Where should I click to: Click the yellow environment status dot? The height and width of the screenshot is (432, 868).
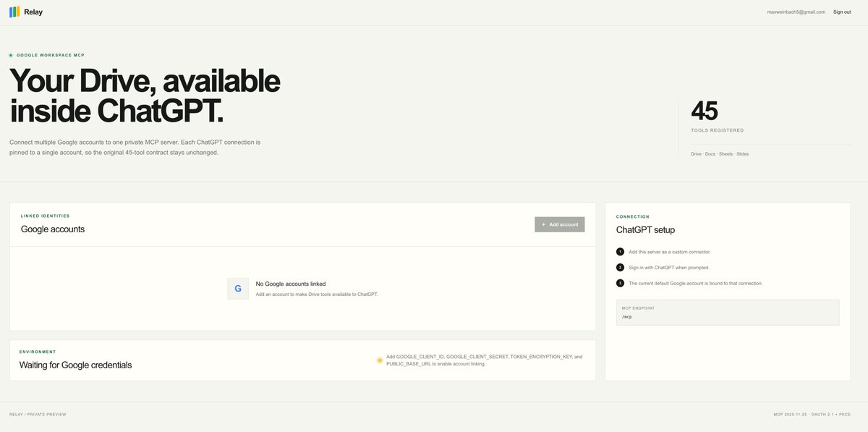coord(380,360)
